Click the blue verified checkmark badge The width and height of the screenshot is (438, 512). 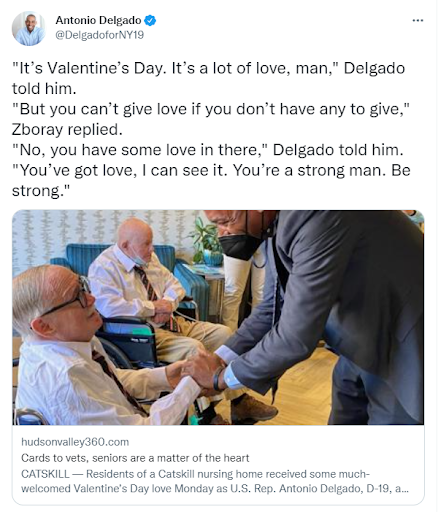click(x=150, y=20)
